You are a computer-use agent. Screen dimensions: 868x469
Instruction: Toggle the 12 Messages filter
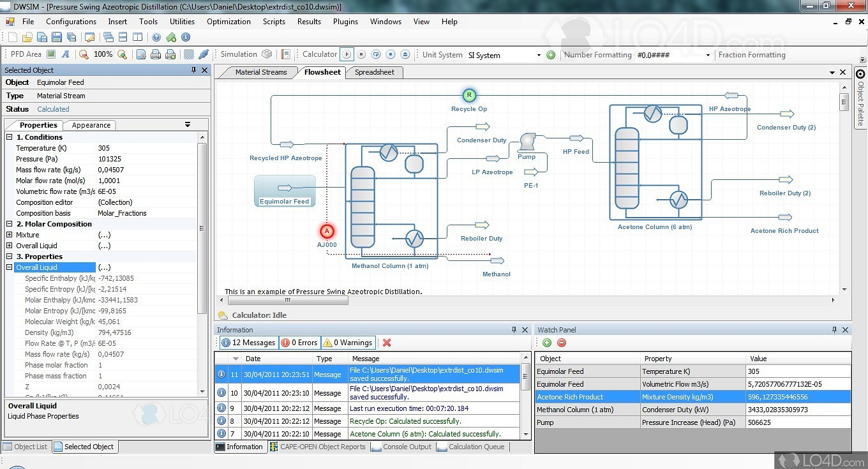click(248, 343)
